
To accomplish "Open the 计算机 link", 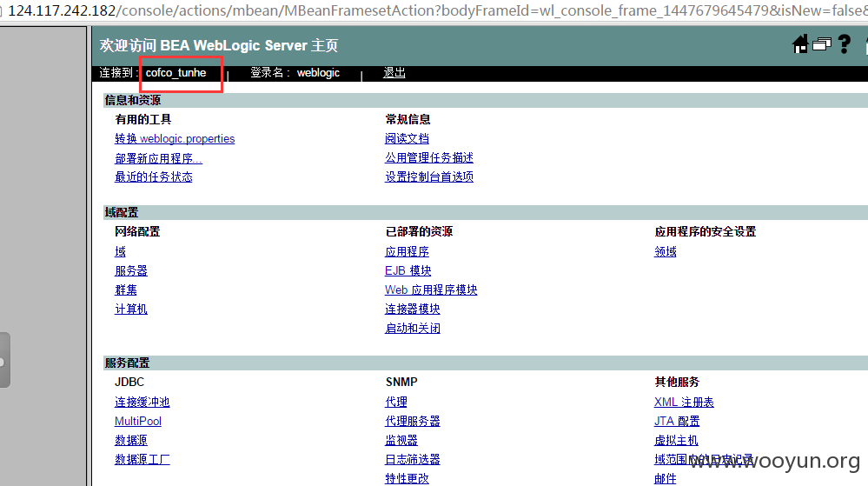I will pos(131,310).
